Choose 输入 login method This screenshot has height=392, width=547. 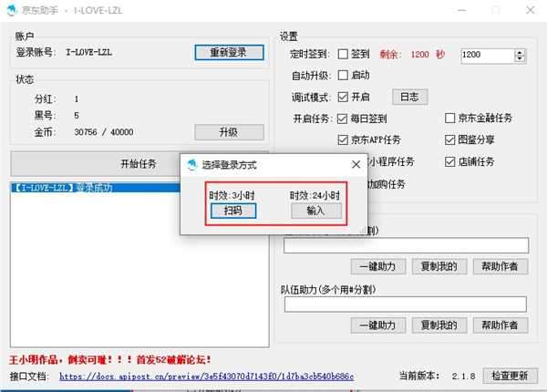[x=316, y=211]
